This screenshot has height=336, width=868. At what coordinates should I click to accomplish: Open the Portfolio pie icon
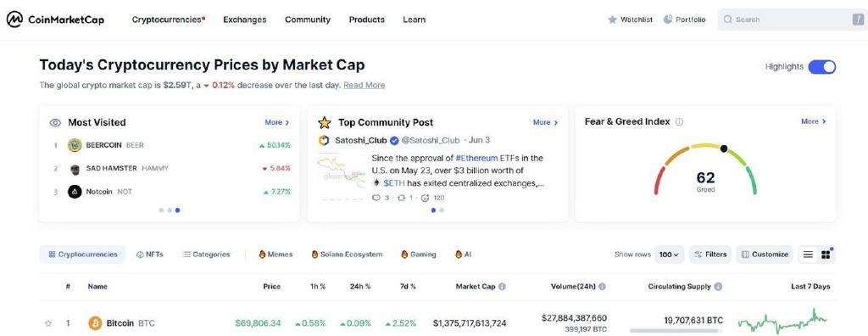coord(668,20)
